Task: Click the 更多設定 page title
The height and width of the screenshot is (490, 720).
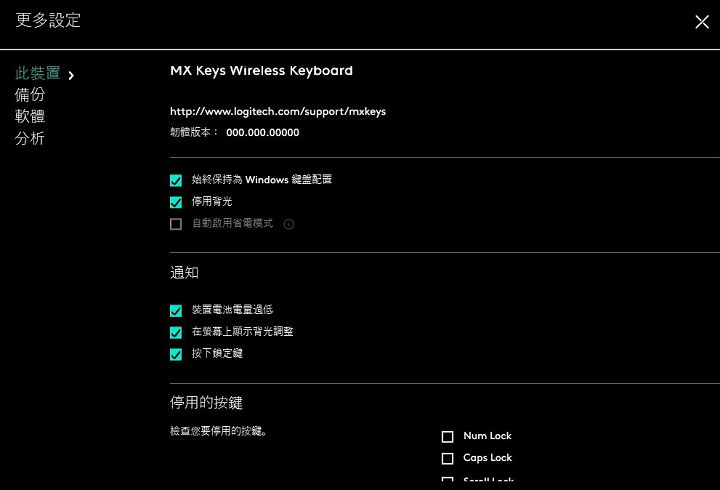Action: click(x=48, y=20)
